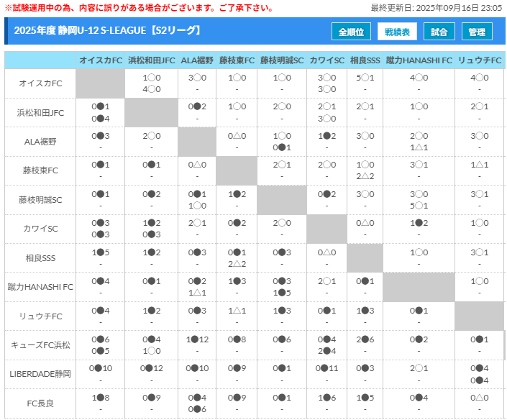The image size is (507, 420).
Task: Click the 藤枝明誠SC row label
Action: pos(40,200)
